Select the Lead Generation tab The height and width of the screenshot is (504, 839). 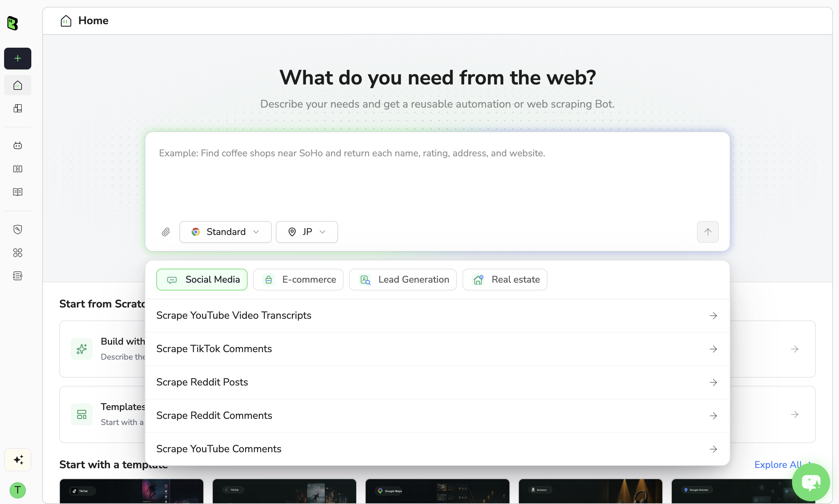coord(403,280)
